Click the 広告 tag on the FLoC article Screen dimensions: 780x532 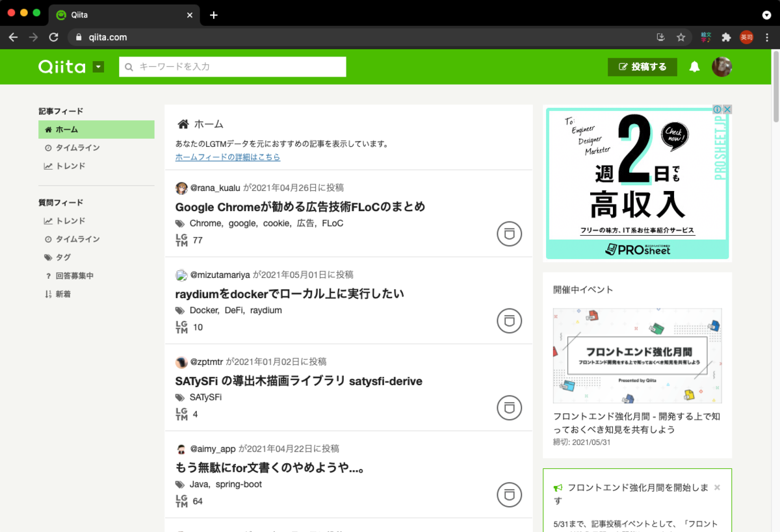[x=305, y=223]
